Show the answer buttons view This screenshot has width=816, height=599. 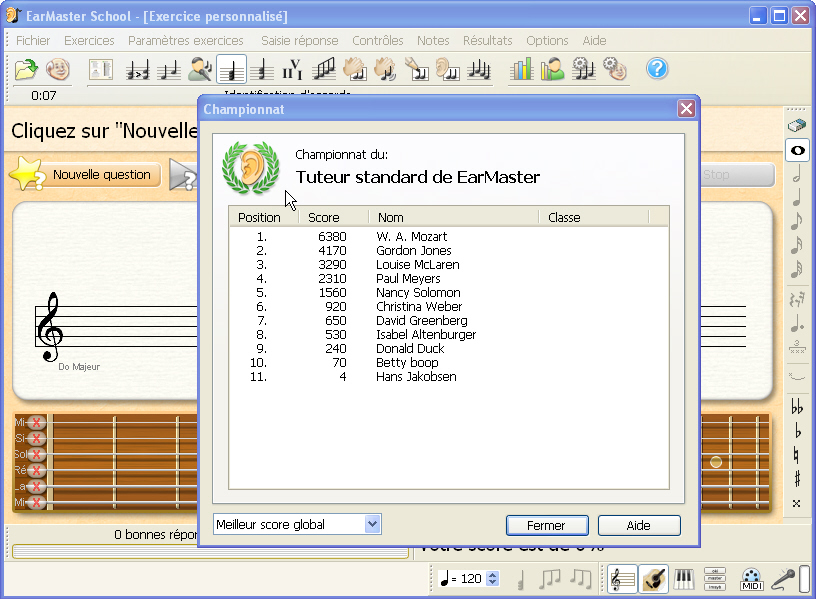(715, 579)
